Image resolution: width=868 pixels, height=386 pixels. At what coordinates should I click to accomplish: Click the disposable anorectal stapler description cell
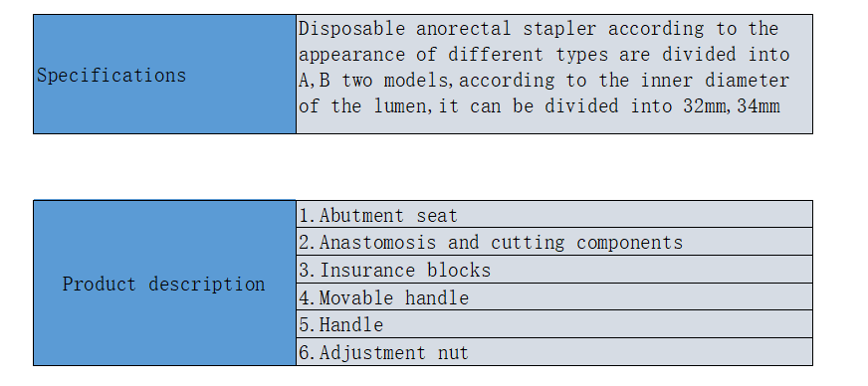pyautogui.click(x=554, y=74)
